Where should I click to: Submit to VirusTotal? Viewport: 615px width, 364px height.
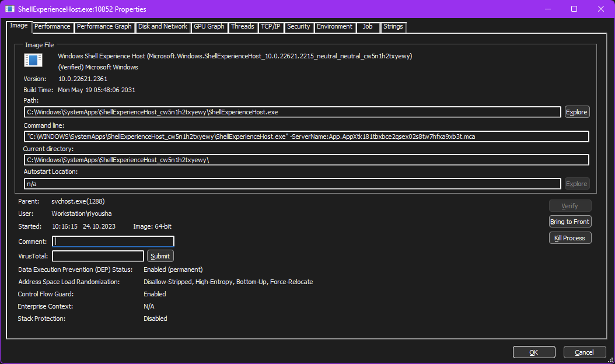click(160, 256)
